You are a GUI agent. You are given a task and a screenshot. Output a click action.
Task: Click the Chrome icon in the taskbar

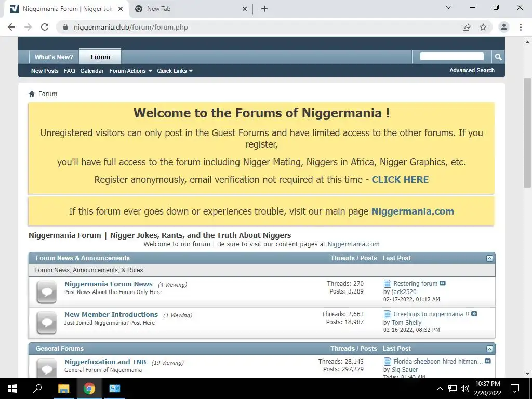coord(89,389)
